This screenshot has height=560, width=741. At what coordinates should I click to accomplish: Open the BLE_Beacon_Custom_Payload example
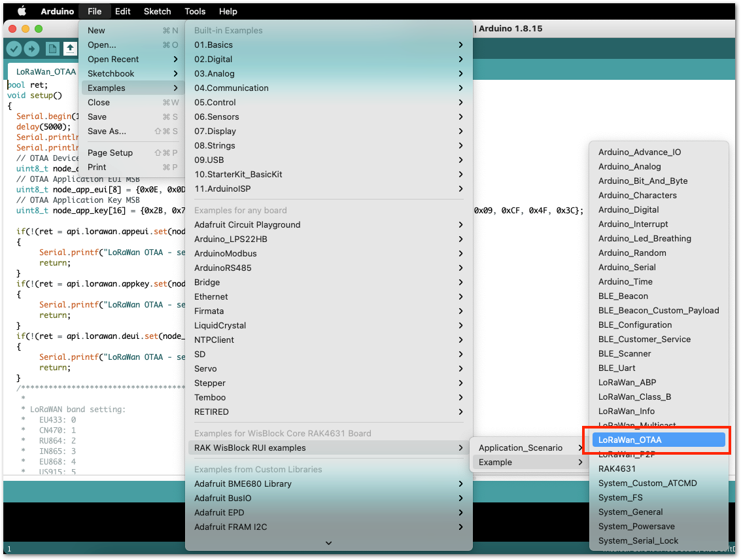coord(659,311)
